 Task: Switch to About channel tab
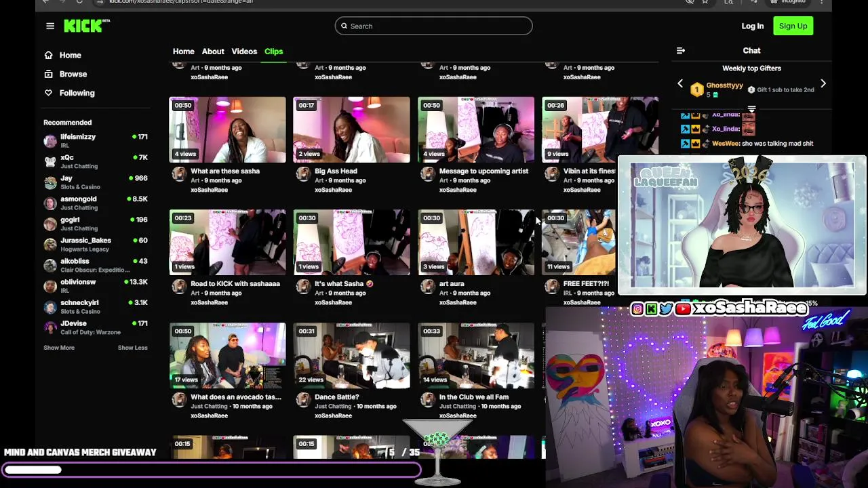click(213, 52)
